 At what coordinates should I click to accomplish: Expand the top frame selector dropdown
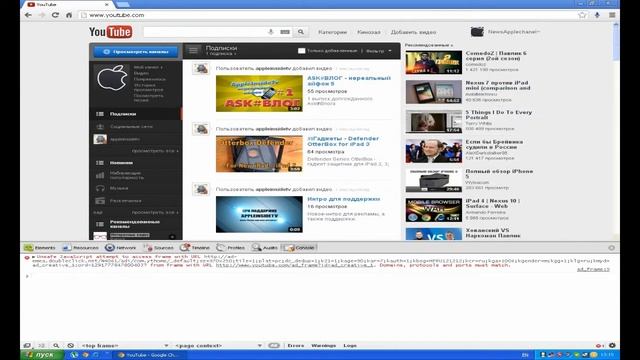click(x=124, y=345)
